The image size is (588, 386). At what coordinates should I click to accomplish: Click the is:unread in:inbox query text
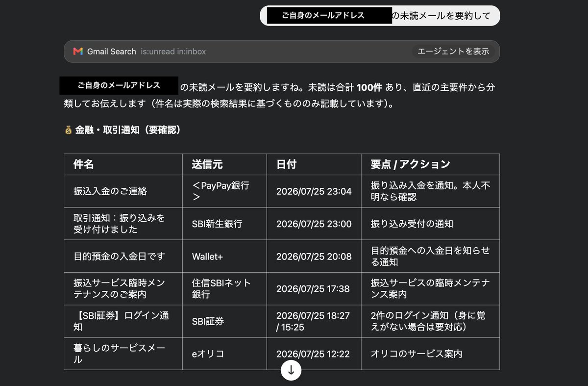coord(173,51)
